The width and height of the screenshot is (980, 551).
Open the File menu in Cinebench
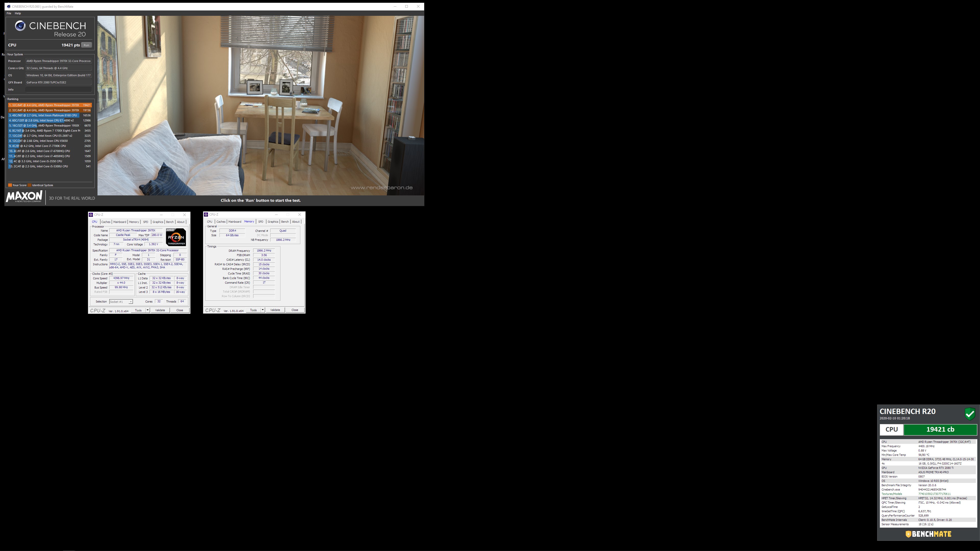(9, 13)
